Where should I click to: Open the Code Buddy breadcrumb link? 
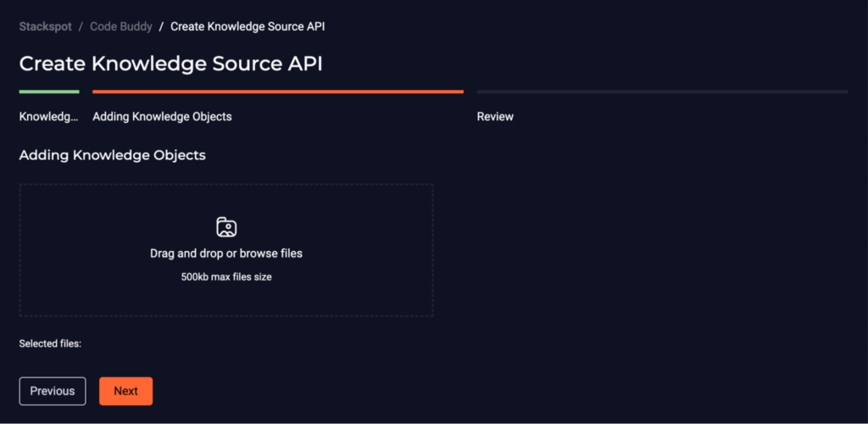click(x=121, y=26)
